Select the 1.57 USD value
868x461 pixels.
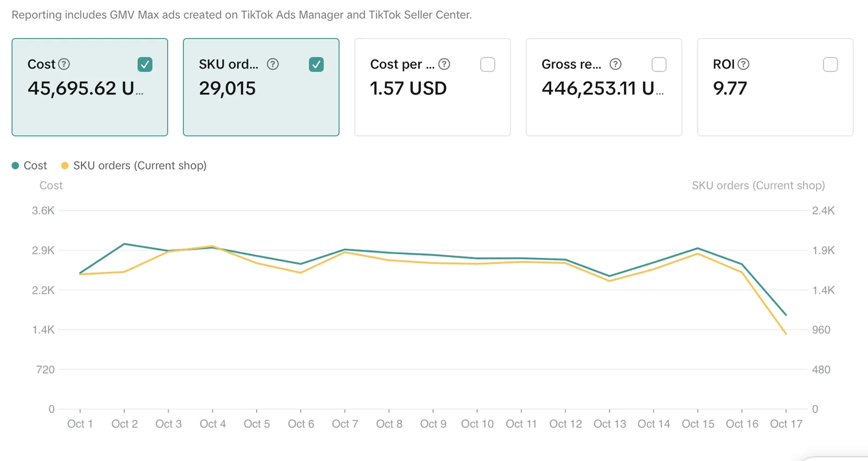408,88
